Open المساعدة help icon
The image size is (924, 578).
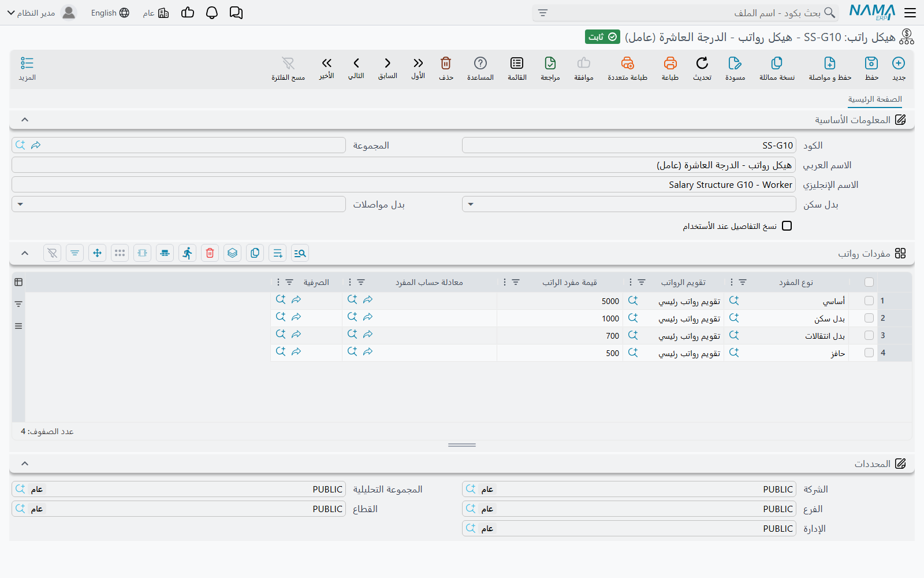pyautogui.click(x=480, y=63)
